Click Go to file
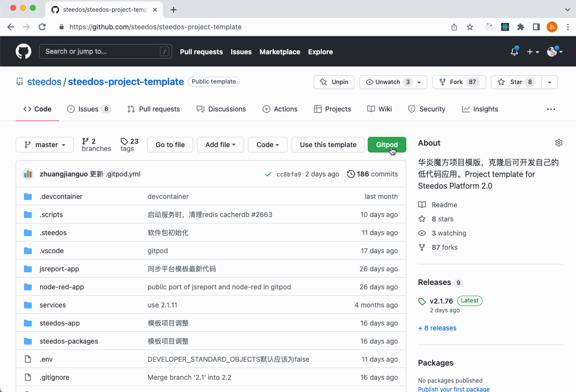This screenshot has width=576, height=392. pyautogui.click(x=170, y=145)
